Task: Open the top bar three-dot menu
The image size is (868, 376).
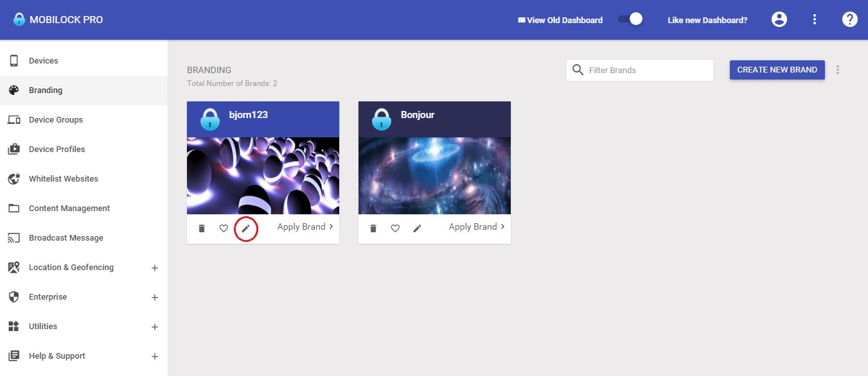Action: coord(815,19)
